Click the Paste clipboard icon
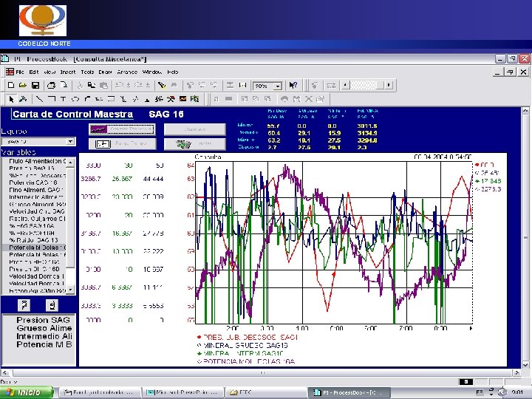This screenshot has height=399, width=532. 104,86
